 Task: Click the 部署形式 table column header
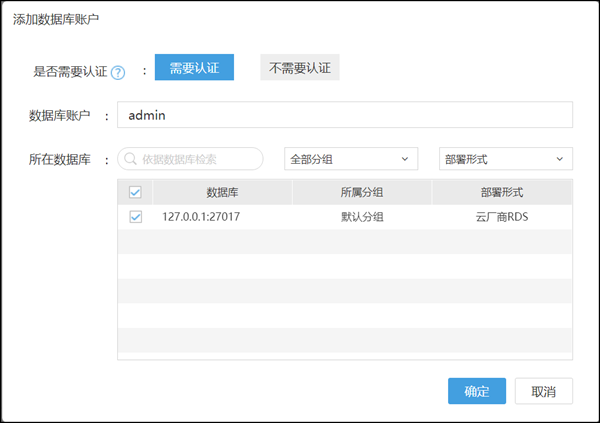(501, 192)
